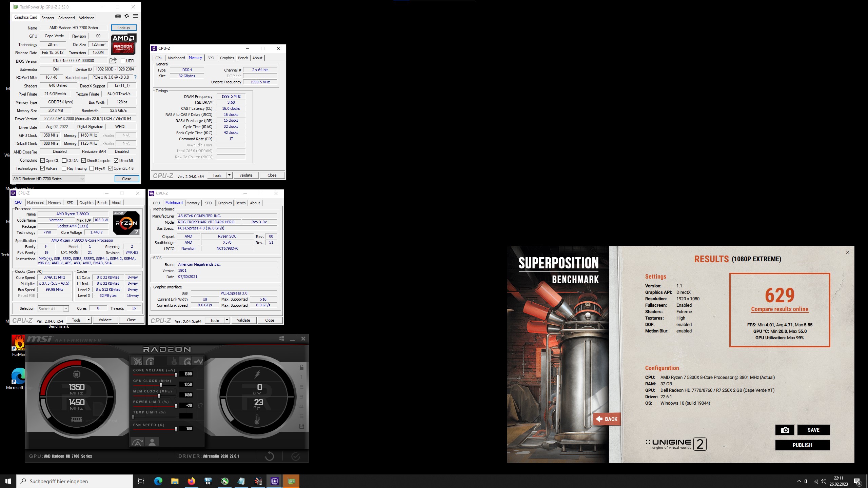Click the Task View taskbar icon
This screenshot has width=868, height=488.
[141, 481]
